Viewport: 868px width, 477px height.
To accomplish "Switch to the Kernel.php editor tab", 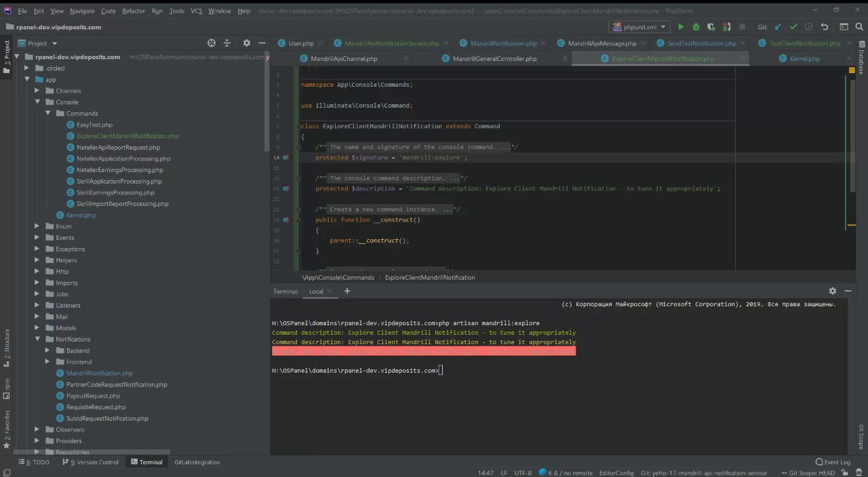I will pos(804,59).
